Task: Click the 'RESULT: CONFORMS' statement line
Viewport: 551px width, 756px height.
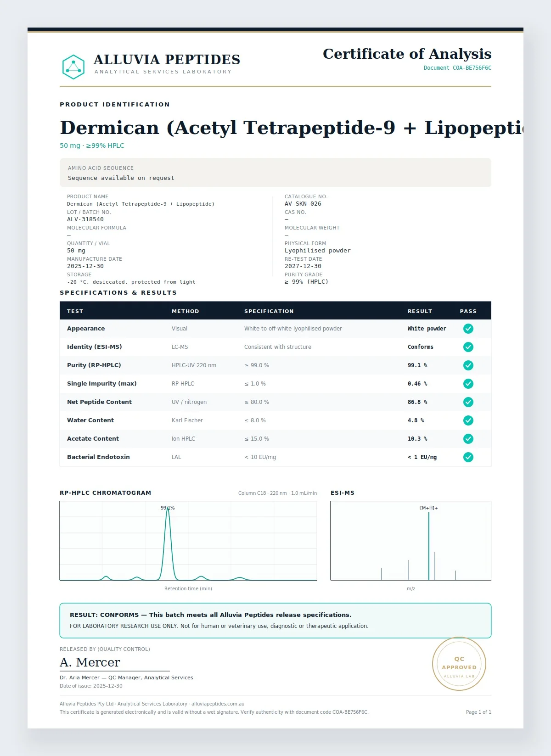Action: [x=211, y=615]
